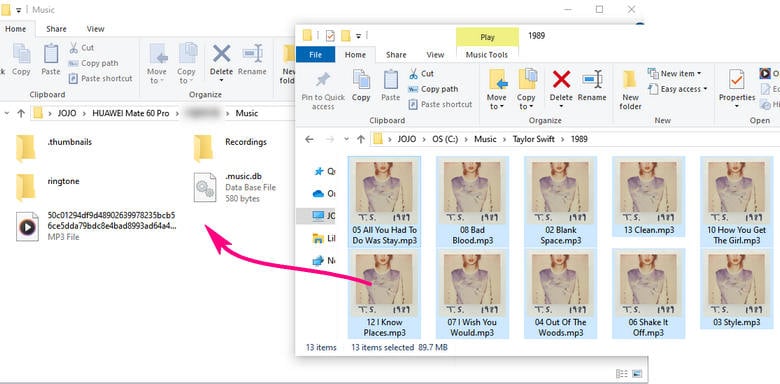The width and height of the screenshot is (780, 384).
Task: Click Cut in the Music window ribbon
Action: click(x=81, y=48)
